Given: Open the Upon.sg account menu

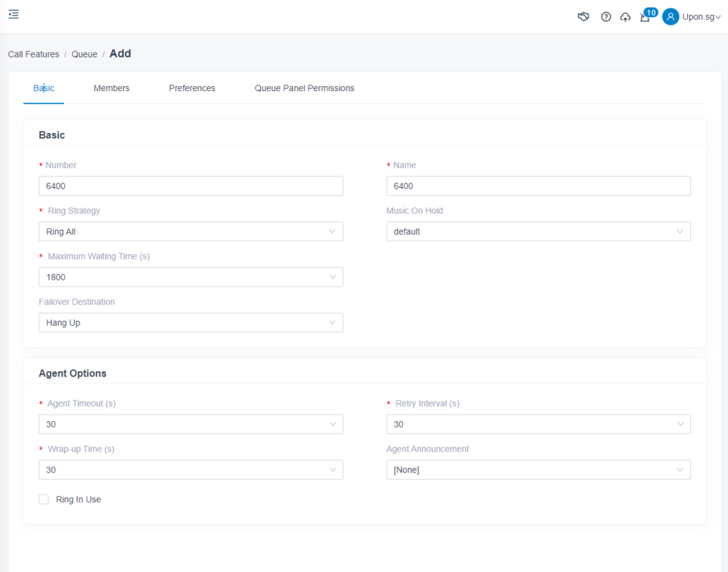Looking at the screenshot, I should [x=700, y=17].
